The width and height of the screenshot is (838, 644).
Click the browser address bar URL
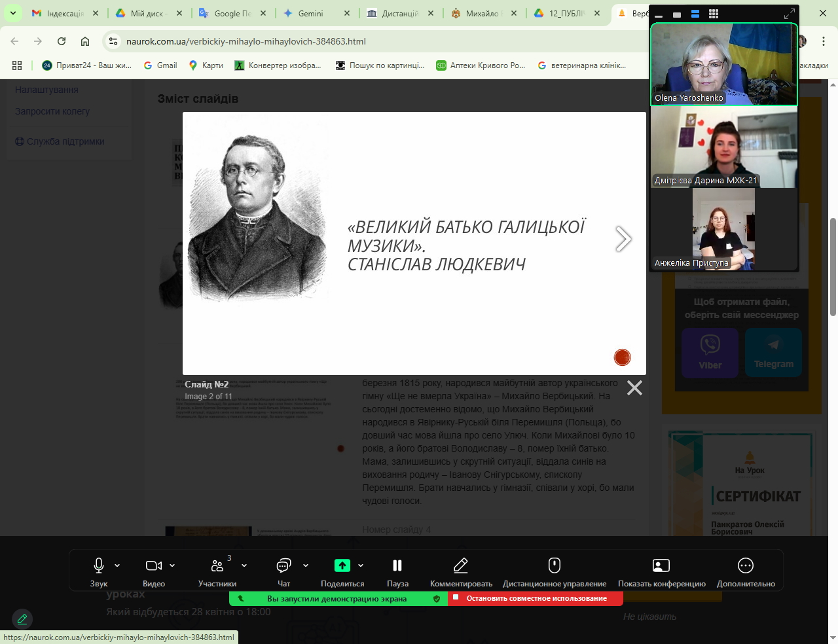pyautogui.click(x=246, y=41)
